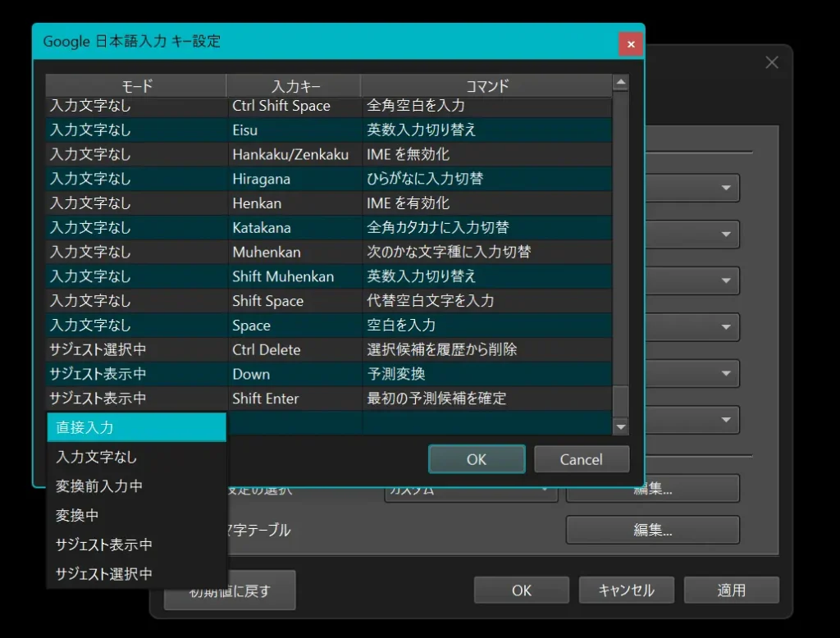
Task: Select the "Down" key cell
Action: point(294,374)
